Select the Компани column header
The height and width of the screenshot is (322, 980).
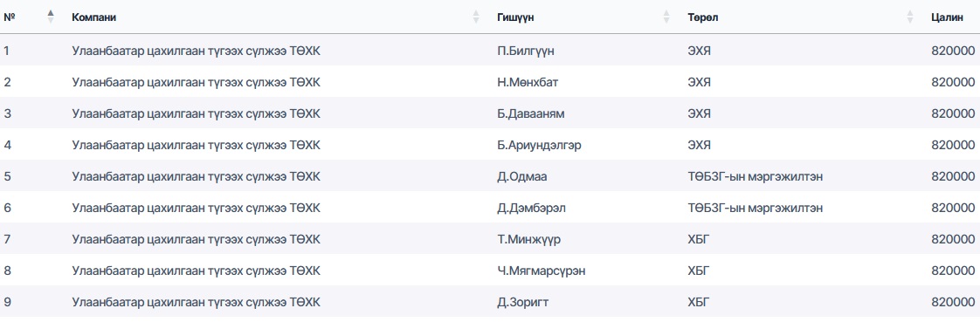93,17
